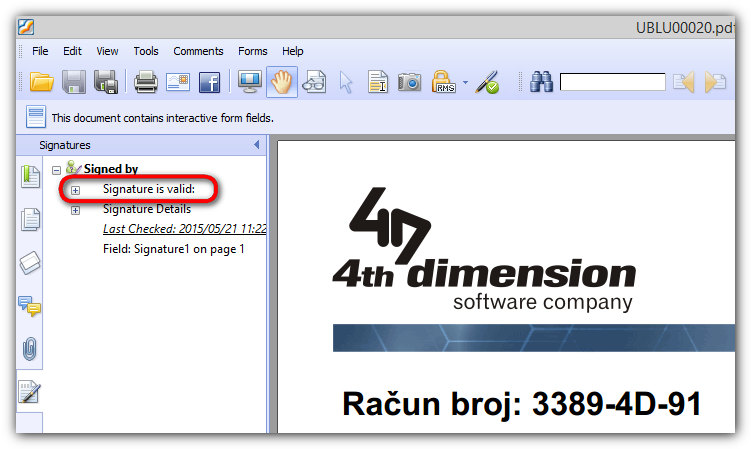Viewport: 751px width, 449px height.
Task: Open the Attachments paperclip sidebar icon
Action: pos(30,348)
